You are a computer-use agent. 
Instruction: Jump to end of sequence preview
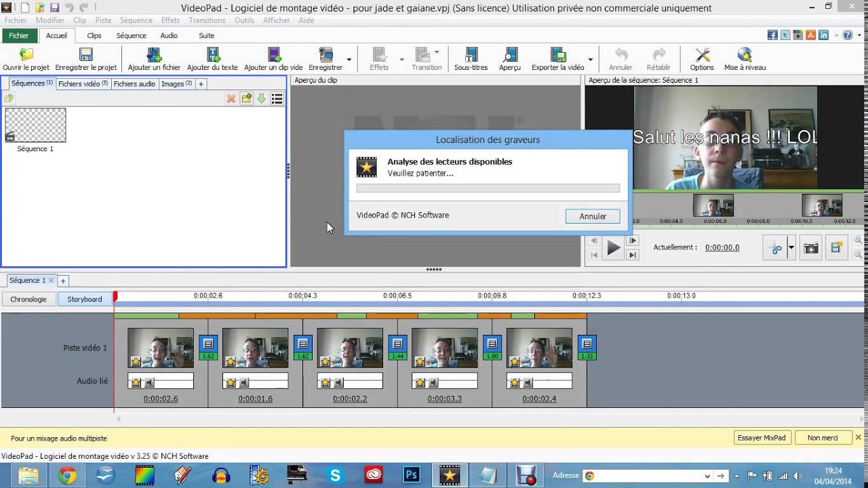633,255
